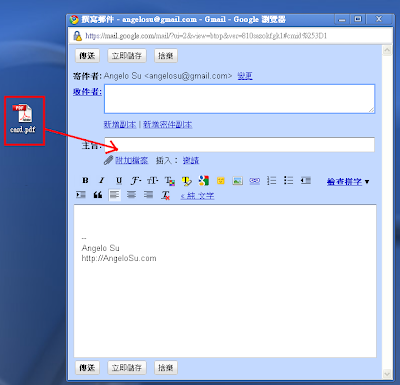The image size is (400, 385).
Task: Align text center
Action: (131, 195)
